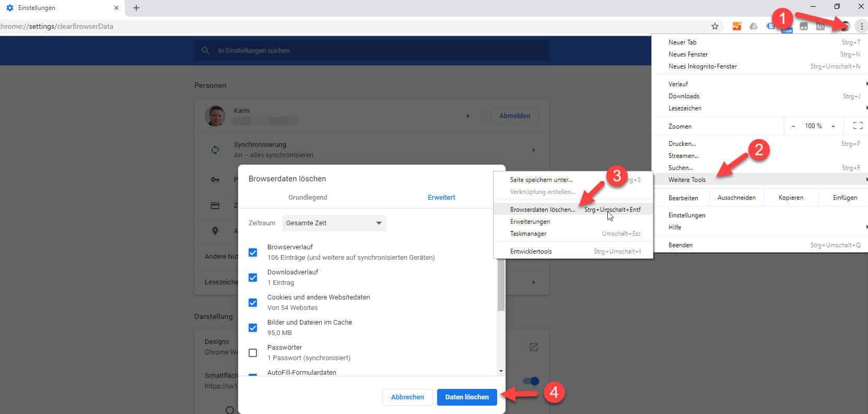This screenshot has width=868, height=414.
Task: Click the grey cloud extension icon
Action: click(x=754, y=26)
